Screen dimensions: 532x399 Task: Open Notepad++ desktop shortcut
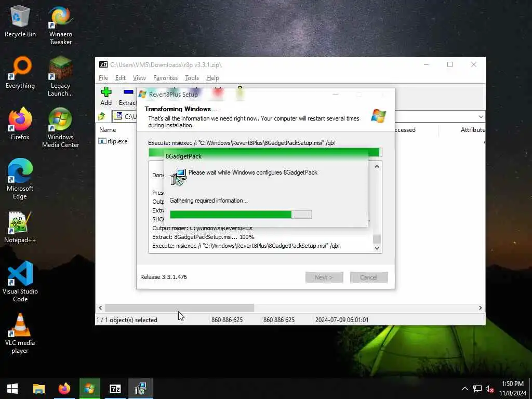(x=20, y=228)
